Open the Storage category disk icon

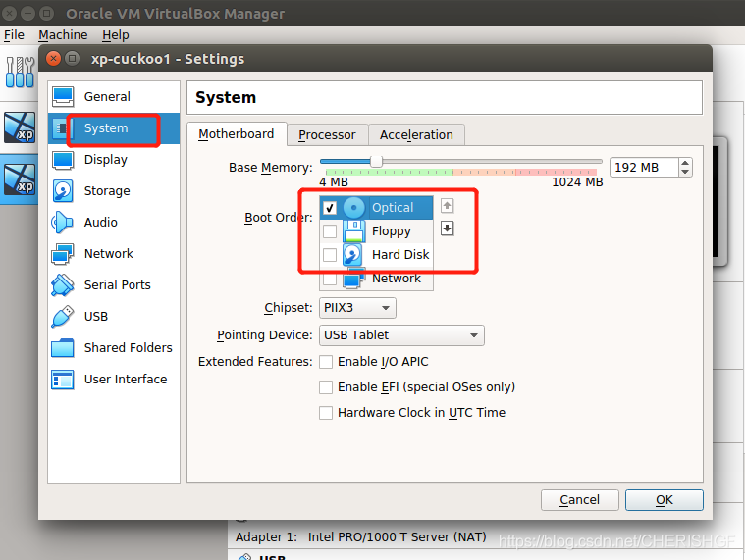click(63, 191)
